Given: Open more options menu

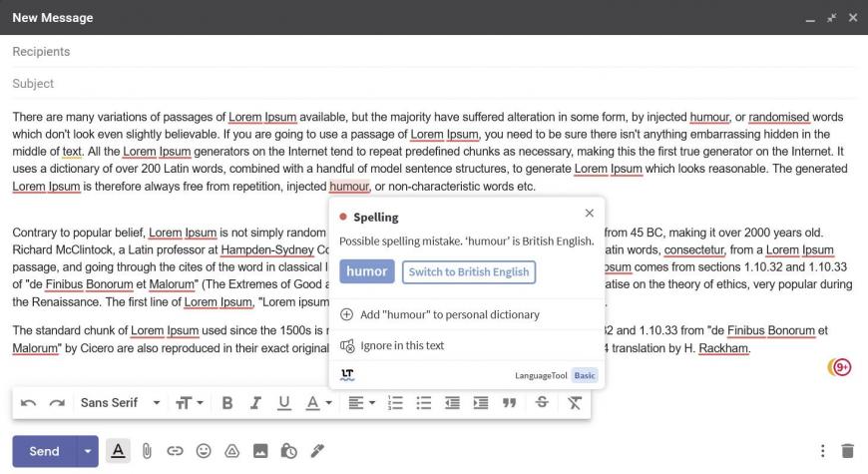Looking at the screenshot, I should point(823,451).
